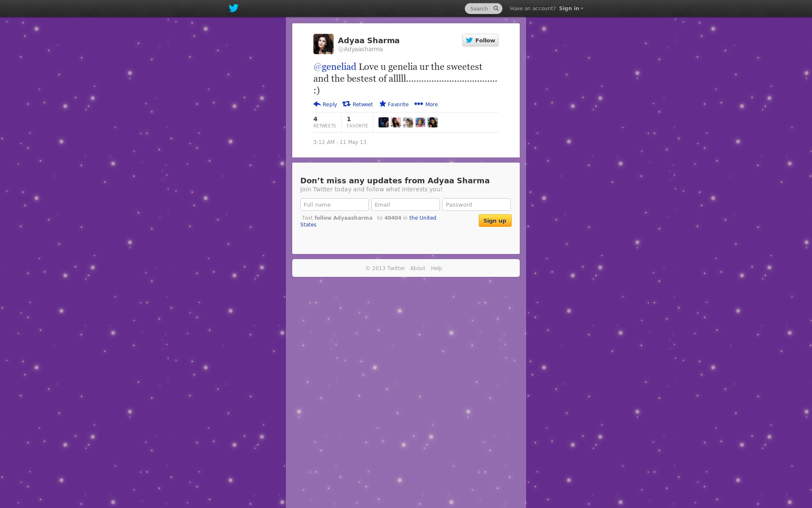The width and height of the screenshot is (812, 508).
Task: Click the Email field
Action: coord(406,204)
